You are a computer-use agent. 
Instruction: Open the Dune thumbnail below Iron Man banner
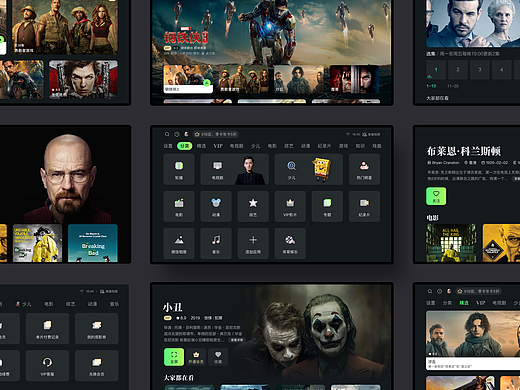(x=299, y=79)
